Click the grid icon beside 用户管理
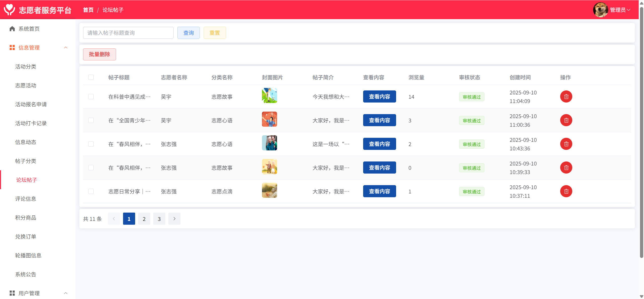 click(x=12, y=293)
